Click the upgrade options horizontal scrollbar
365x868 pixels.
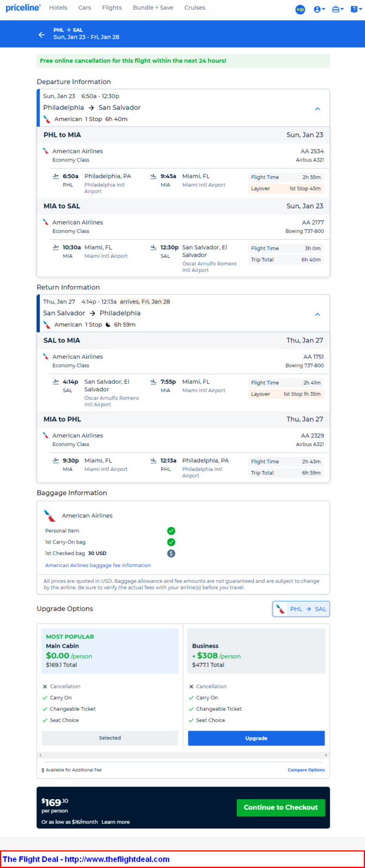point(183,755)
